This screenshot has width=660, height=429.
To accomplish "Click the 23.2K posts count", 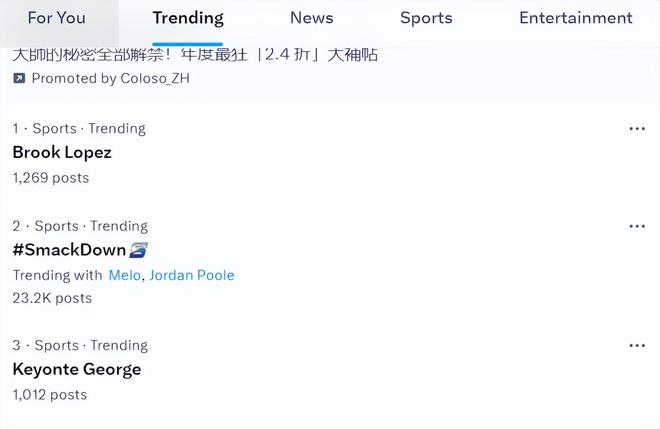I will click(52, 298).
